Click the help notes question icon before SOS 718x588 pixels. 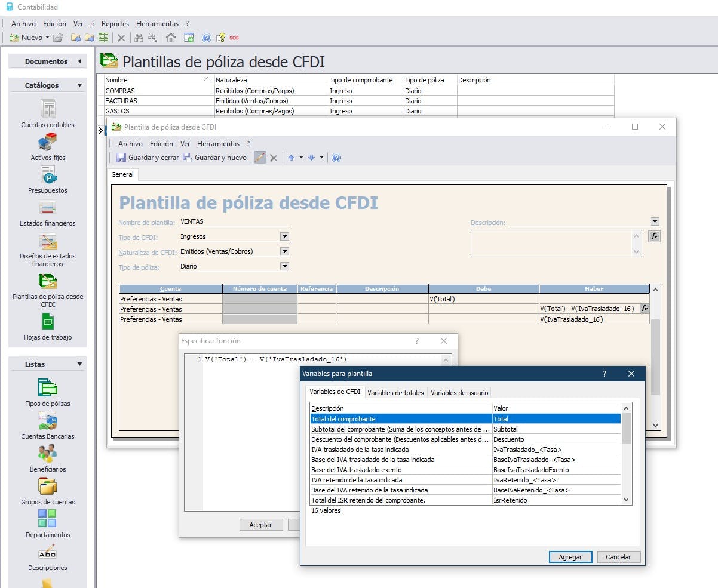pos(220,38)
